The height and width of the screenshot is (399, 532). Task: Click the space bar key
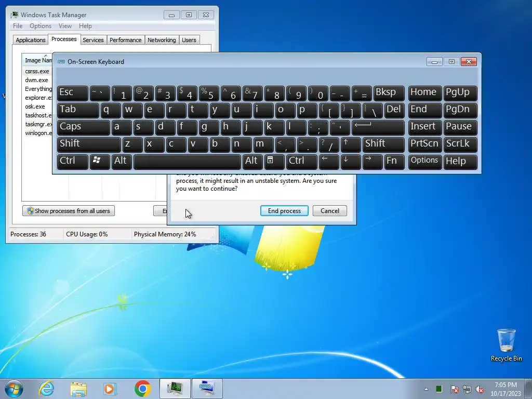tap(187, 161)
